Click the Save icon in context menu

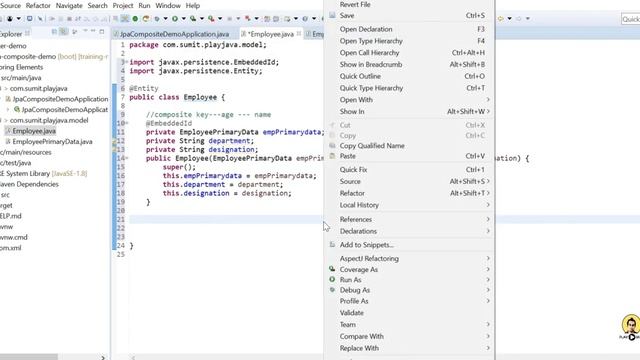pyautogui.click(x=332, y=15)
